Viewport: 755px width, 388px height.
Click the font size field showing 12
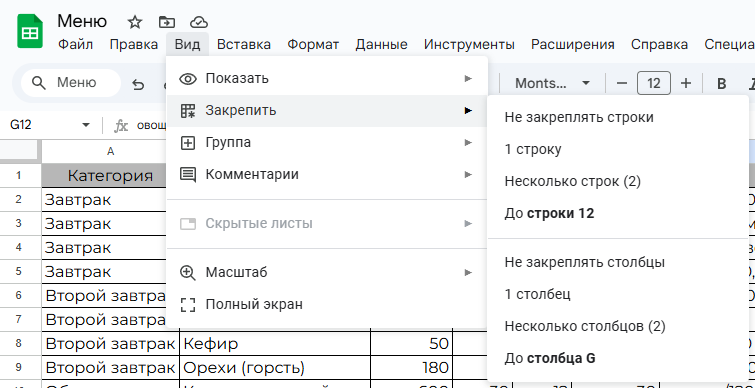point(653,83)
